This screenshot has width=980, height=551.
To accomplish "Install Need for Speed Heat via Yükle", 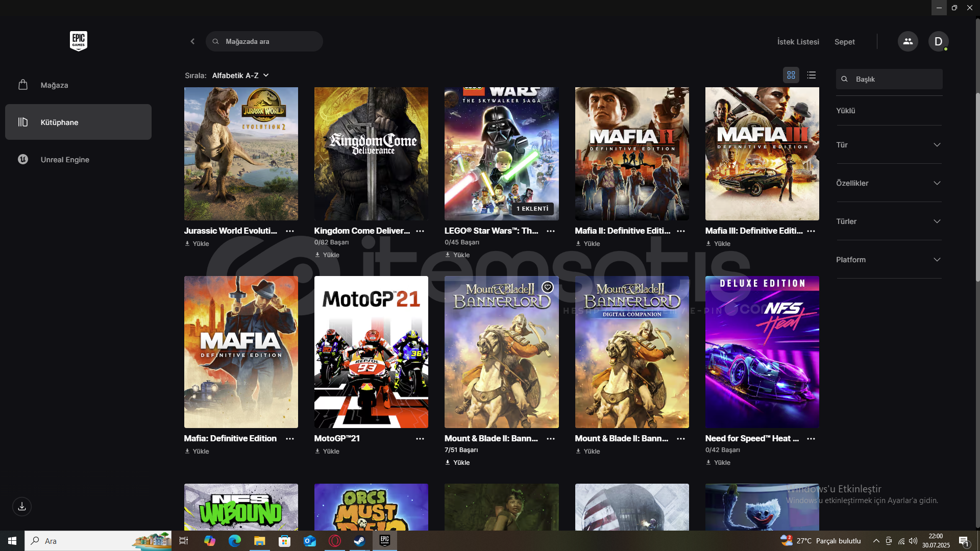I will [718, 463].
